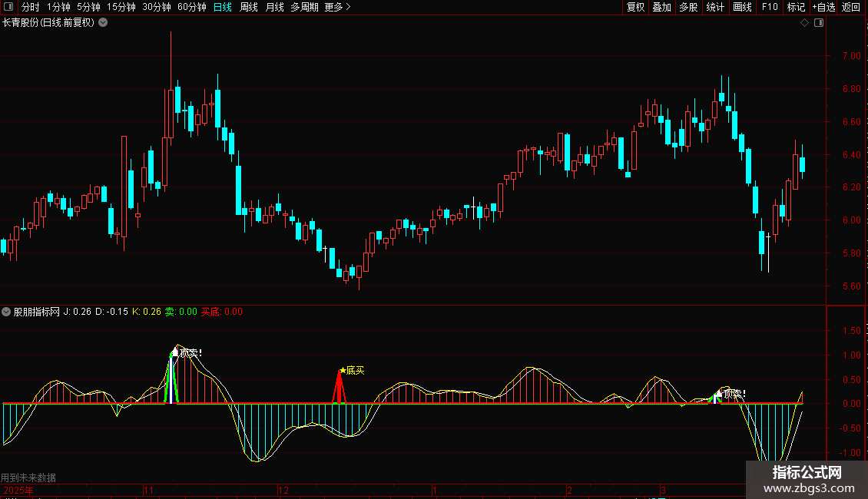Toggle the side panel icon near the diamond
The width and height of the screenshot is (868, 499).
[x=819, y=23]
